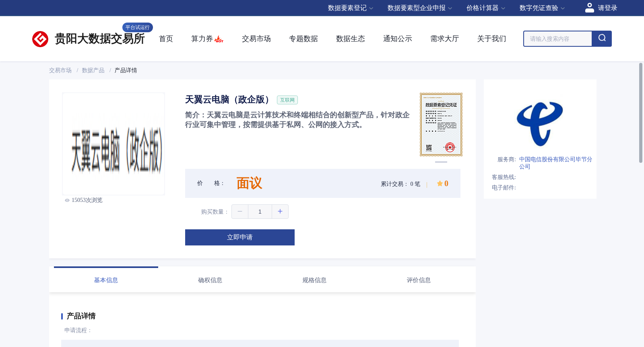Open 专题数据 navigation item
This screenshot has height=347, width=644.
point(303,39)
